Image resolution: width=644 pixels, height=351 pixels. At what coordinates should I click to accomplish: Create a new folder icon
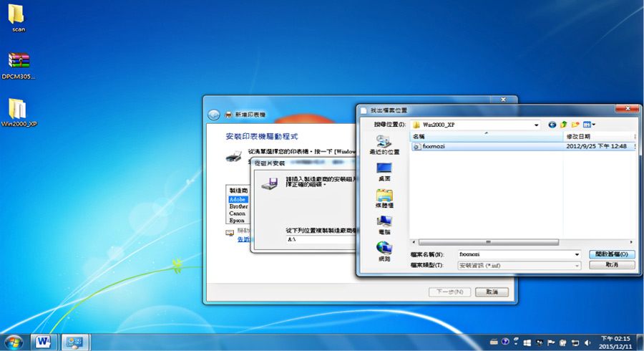(575, 125)
